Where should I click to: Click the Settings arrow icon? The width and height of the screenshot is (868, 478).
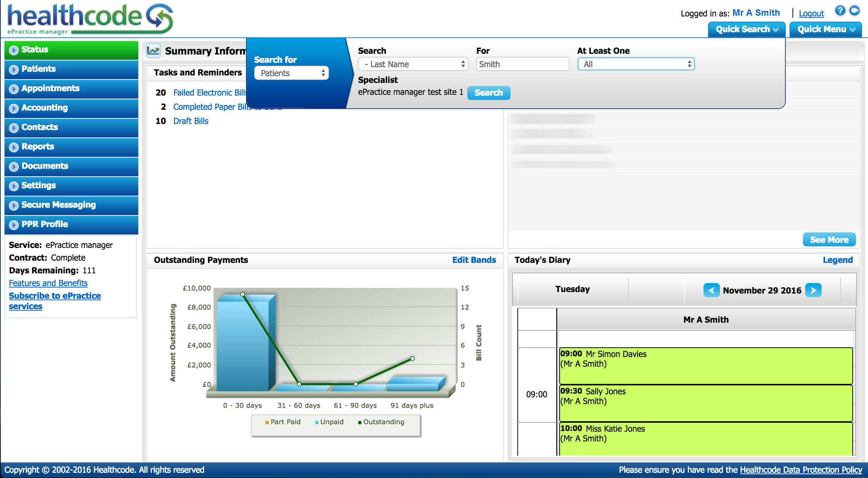[x=14, y=186]
